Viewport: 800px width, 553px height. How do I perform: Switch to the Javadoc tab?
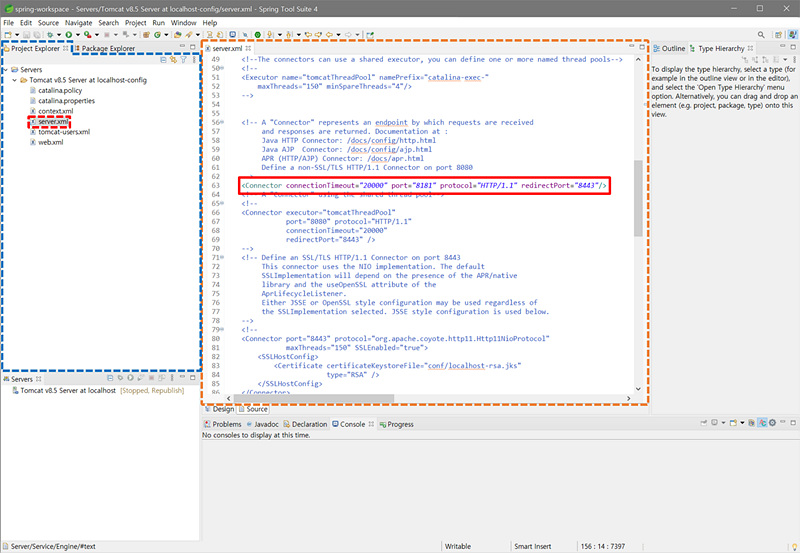tap(262, 424)
